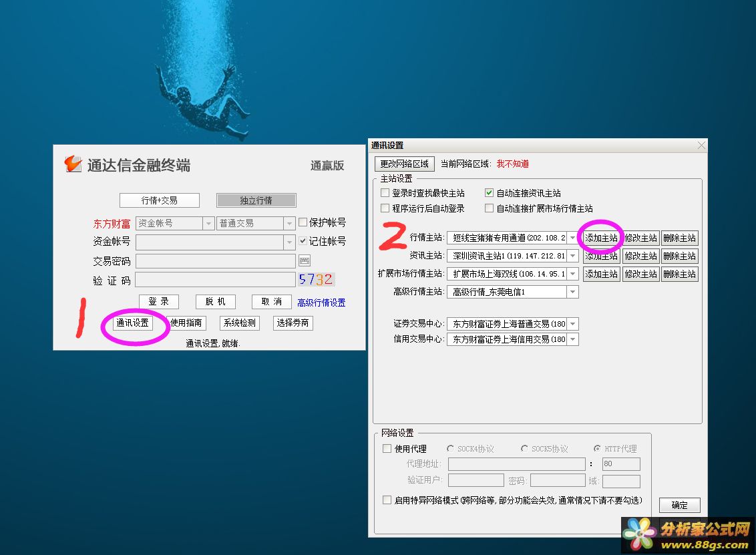Enable 自动连接扩展市场行情主站 option
This screenshot has height=555, width=756.
tap(489, 208)
